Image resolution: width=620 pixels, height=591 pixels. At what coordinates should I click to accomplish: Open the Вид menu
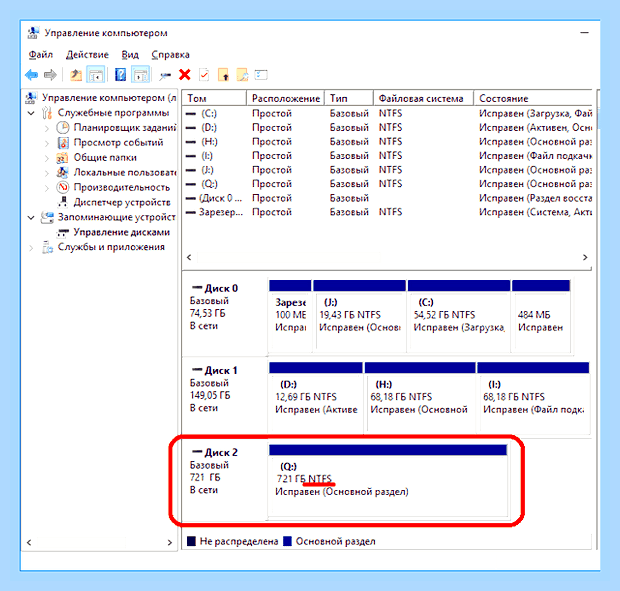coord(130,55)
